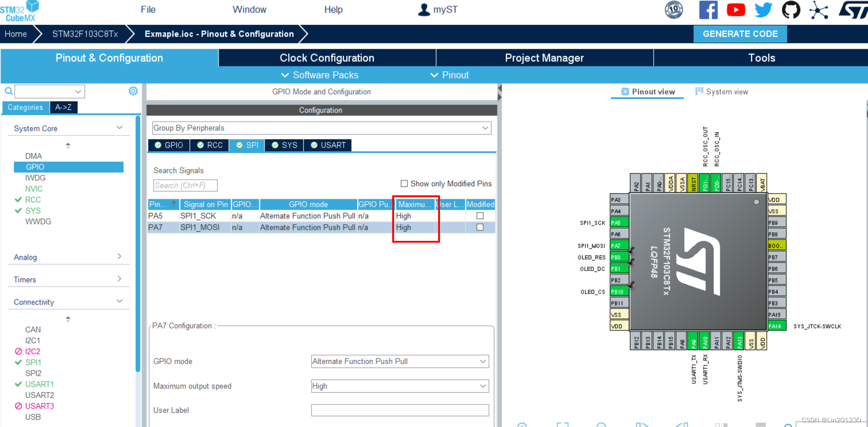Go to Home breadcrumb
The height and width of the screenshot is (427, 868).
(x=16, y=34)
